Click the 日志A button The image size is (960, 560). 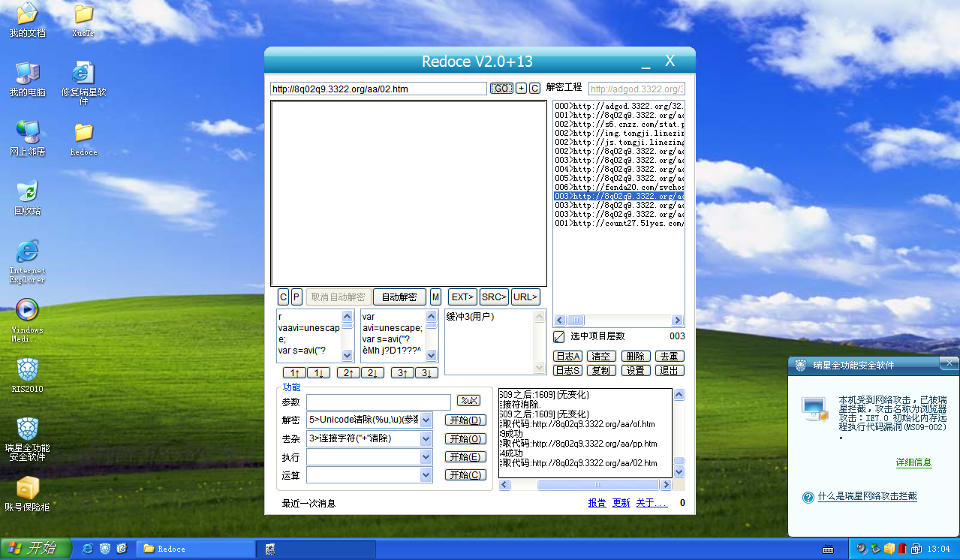pos(568,357)
